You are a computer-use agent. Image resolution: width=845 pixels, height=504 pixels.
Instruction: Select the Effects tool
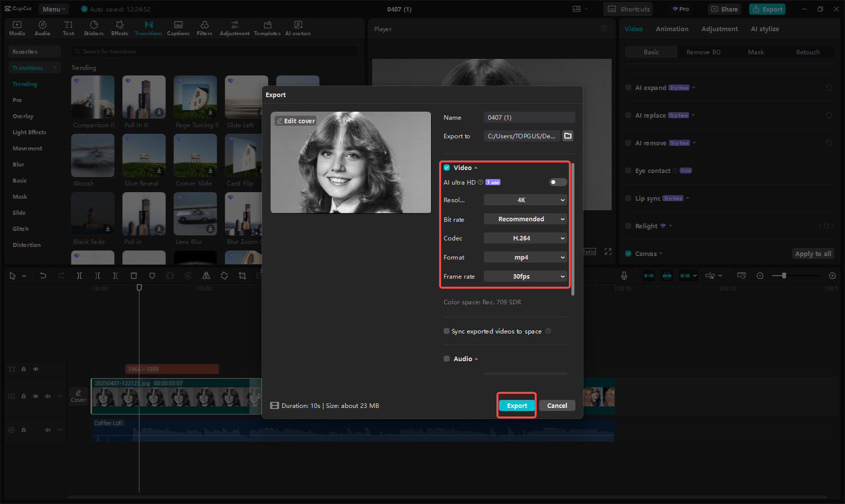point(119,28)
